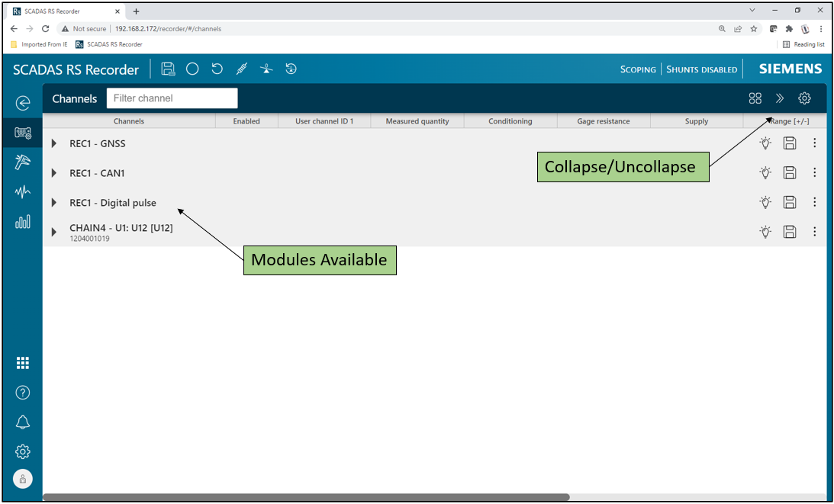This screenshot has width=834, height=504.
Task: Expand the REC1 - GNSS module
Action: click(x=54, y=143)
